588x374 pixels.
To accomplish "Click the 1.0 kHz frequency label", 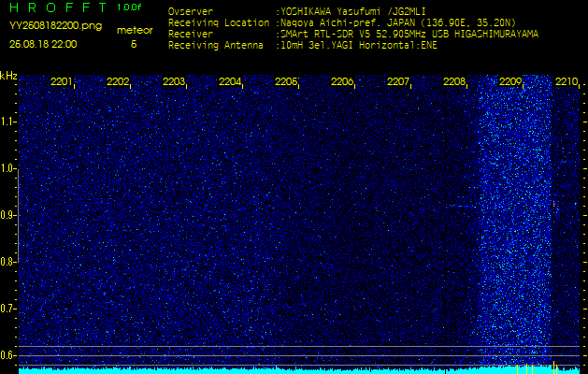I will (8, 168).
